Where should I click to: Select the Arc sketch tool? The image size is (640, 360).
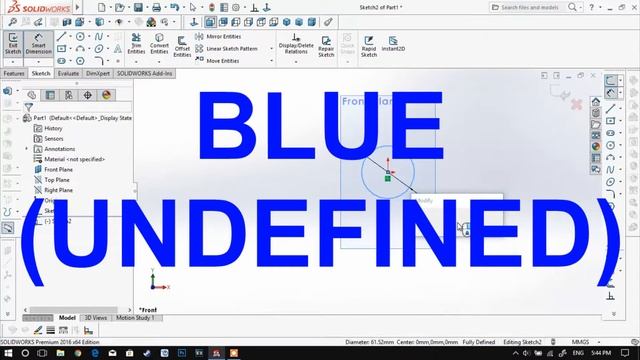[80, 49]
